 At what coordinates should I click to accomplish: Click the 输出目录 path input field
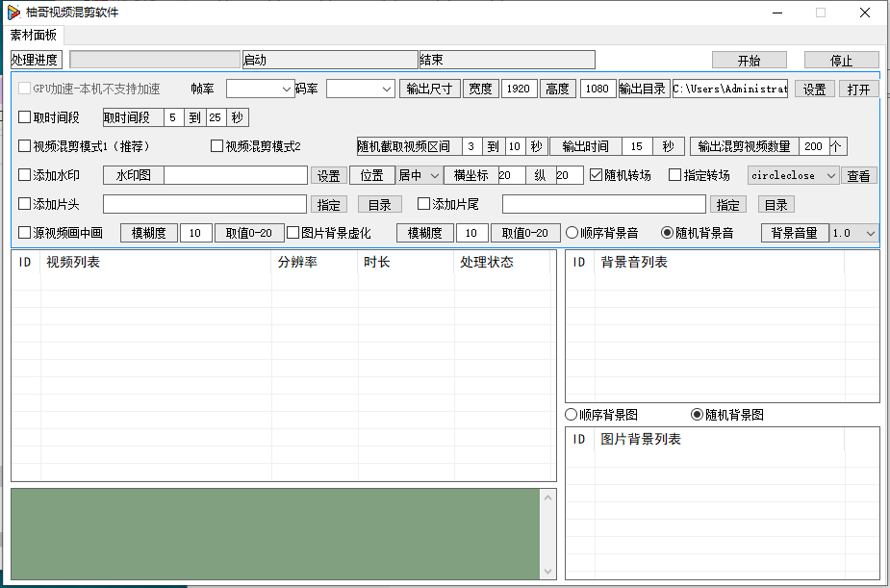pyautogui.click(x=729, y=89)
